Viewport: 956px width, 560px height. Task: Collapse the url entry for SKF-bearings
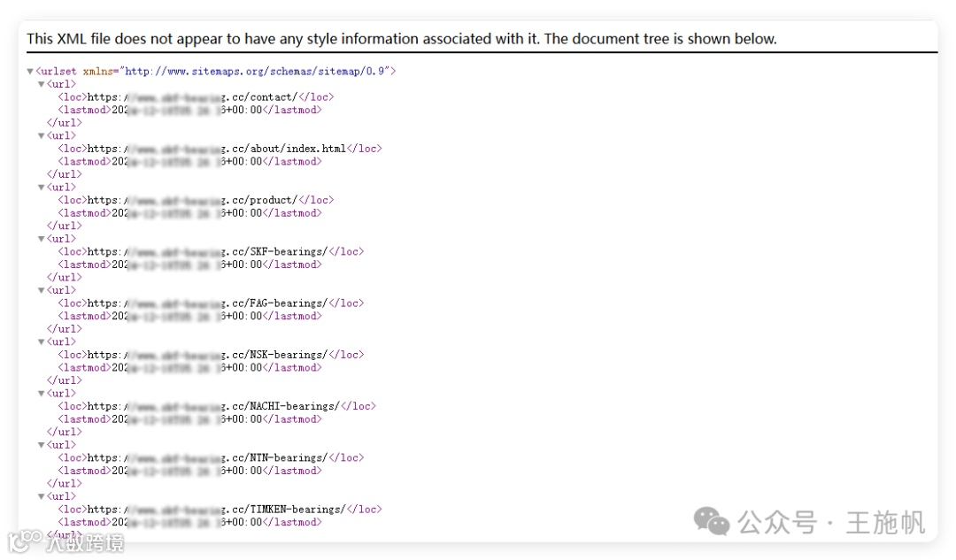(42, 239)
